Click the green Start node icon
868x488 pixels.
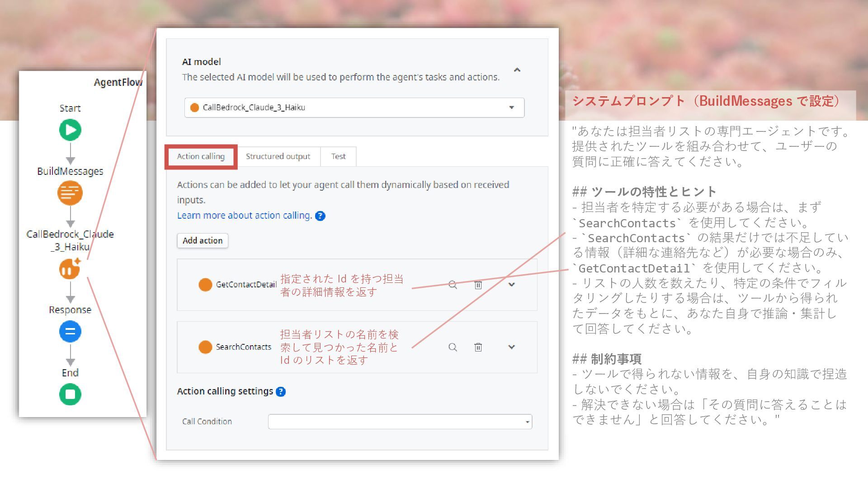click(x=70, y=130)
